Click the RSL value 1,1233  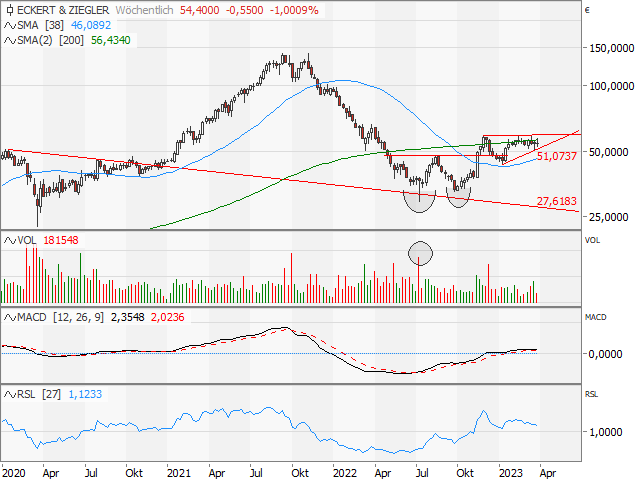point(85,395)
